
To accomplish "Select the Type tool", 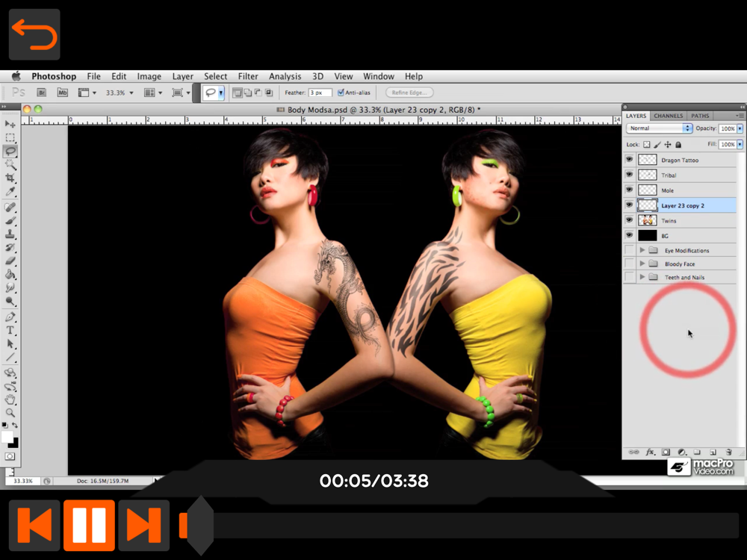I will (x=10, y=330).
